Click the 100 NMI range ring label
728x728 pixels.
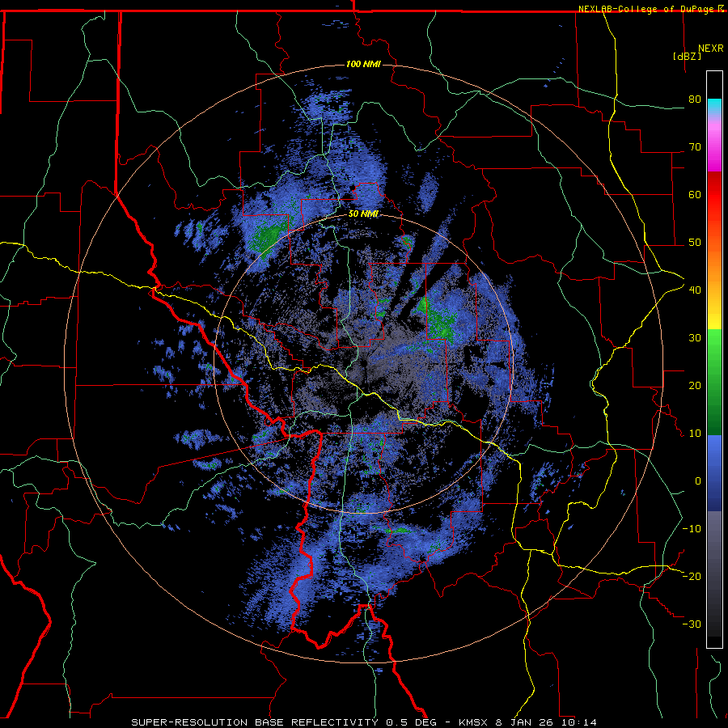click(363, 64)
